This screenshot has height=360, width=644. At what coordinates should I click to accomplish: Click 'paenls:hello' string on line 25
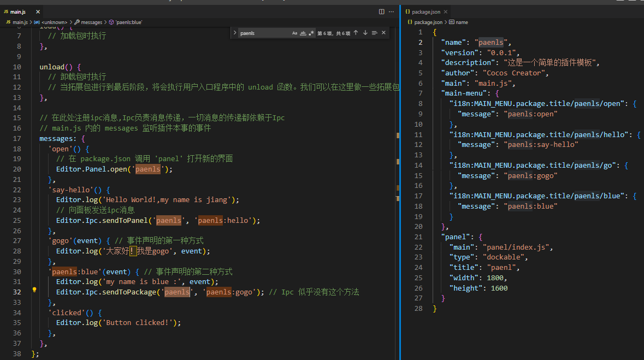click(223, 220)
